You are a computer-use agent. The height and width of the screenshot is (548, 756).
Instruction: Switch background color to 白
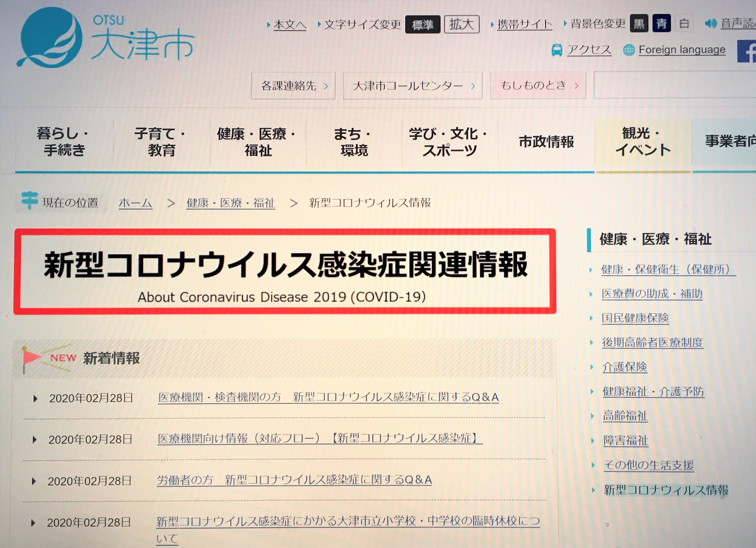click(684, 23)
